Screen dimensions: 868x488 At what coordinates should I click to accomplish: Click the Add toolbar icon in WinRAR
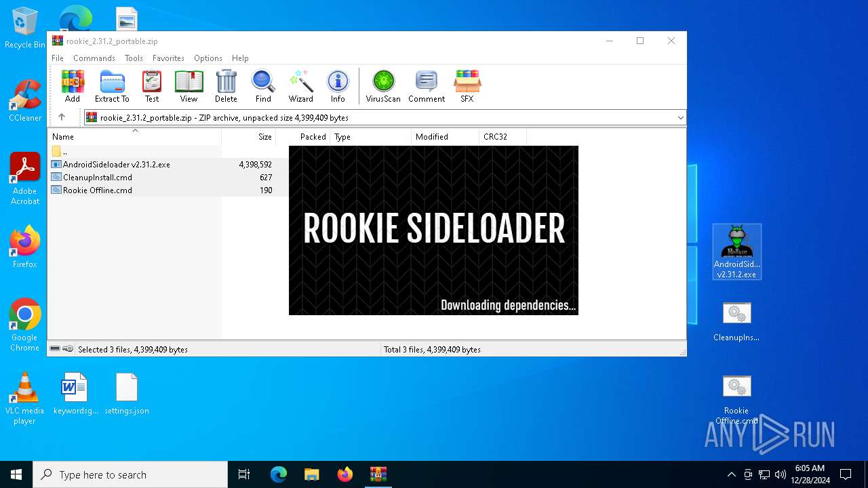[73, 86]
